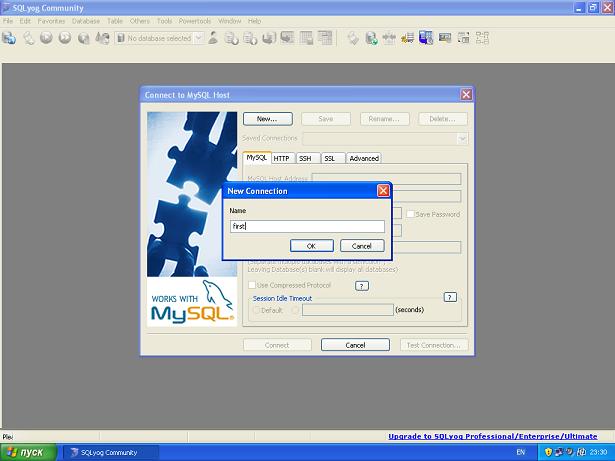Close the Connect to MySQL Host dialog
This screenshot has width=615, height=461.
click(x=466, y=95)
